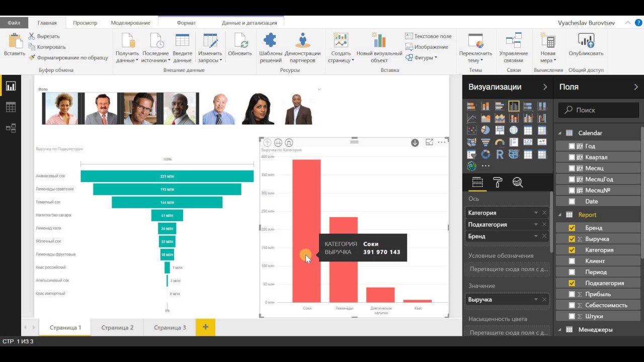
Task: Check the Штуки field checkbox
Action: click(x=572, y=316)
